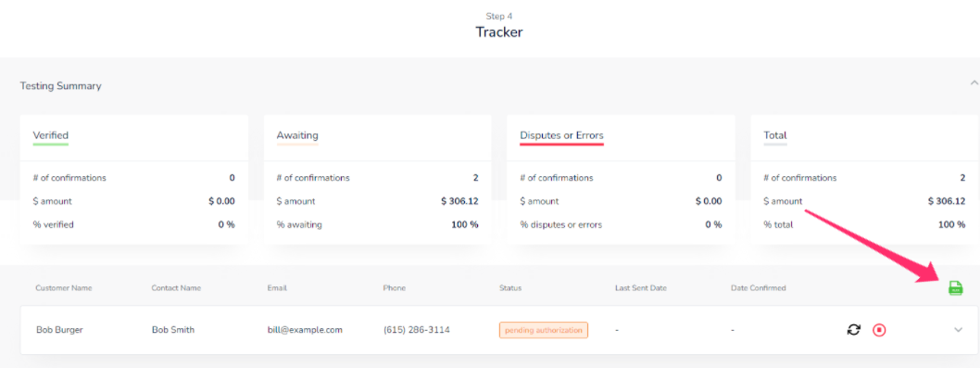
Task: Expand the Bob Burger row chevron
Action: [958, 330]
